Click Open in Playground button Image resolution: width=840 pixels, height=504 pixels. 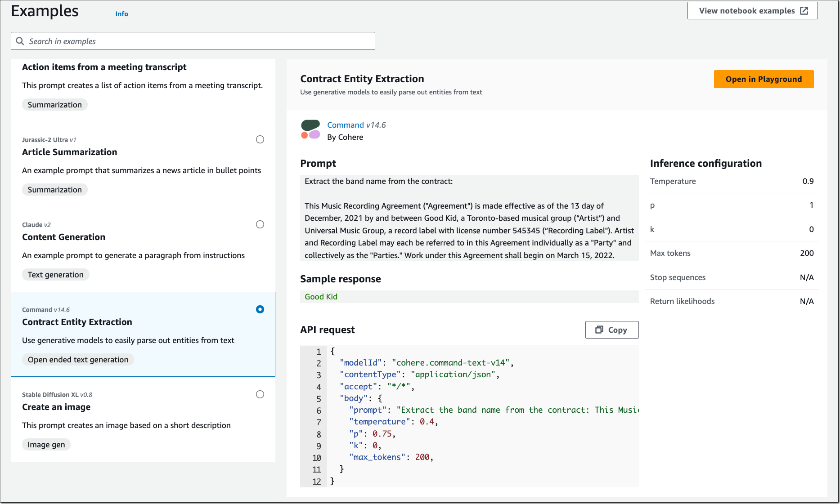click(x=764, y=79)
